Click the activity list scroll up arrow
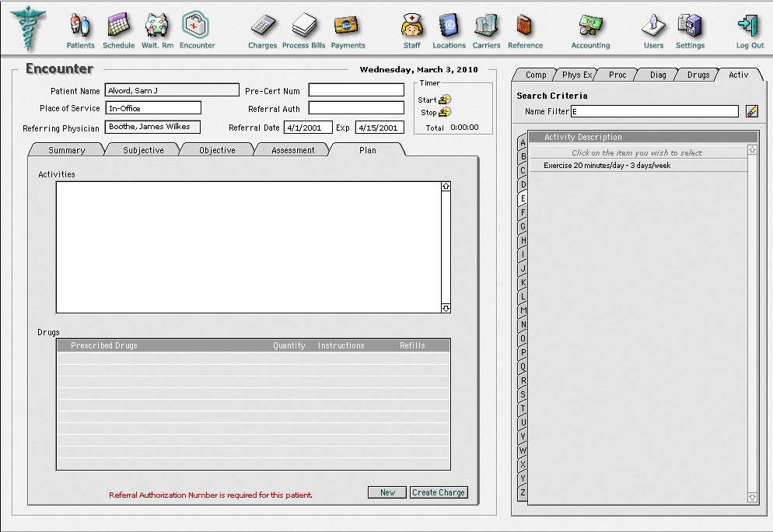773x532 pixels. coord(752,149)
